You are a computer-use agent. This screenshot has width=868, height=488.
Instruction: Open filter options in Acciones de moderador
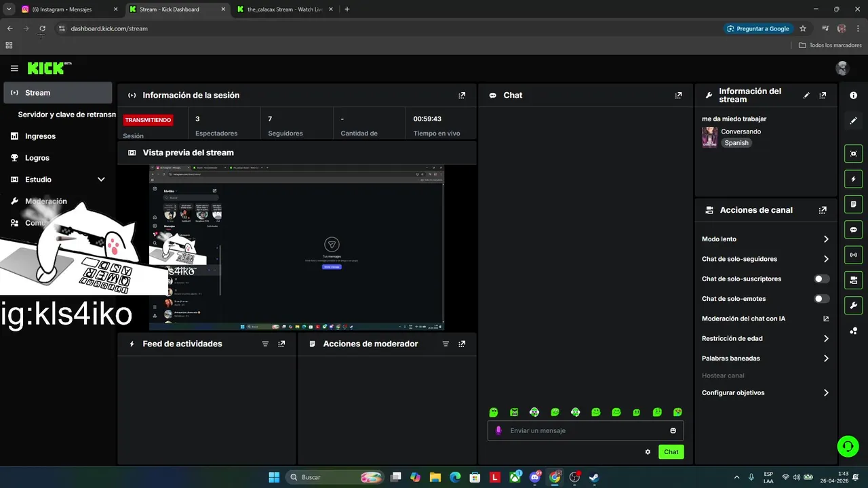[446, 344]
